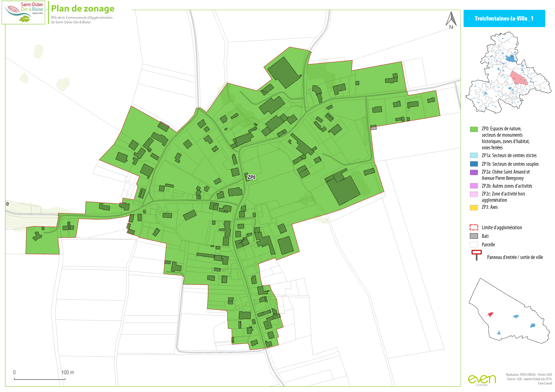The width and height of the screenshot is (555, 392).
Task: Click the pale pink ZP2c legend swatch
Action: (474, 194)
